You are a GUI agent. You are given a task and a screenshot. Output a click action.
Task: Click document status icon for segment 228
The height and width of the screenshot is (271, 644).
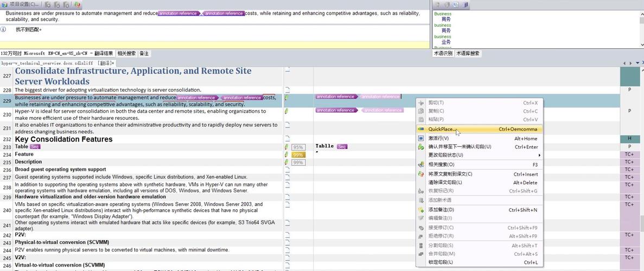point(288,89)
